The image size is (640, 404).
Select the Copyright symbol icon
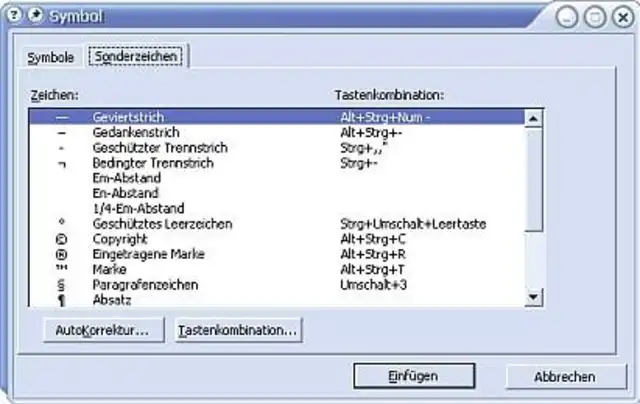pyautogui.click(x=63, y=240)
